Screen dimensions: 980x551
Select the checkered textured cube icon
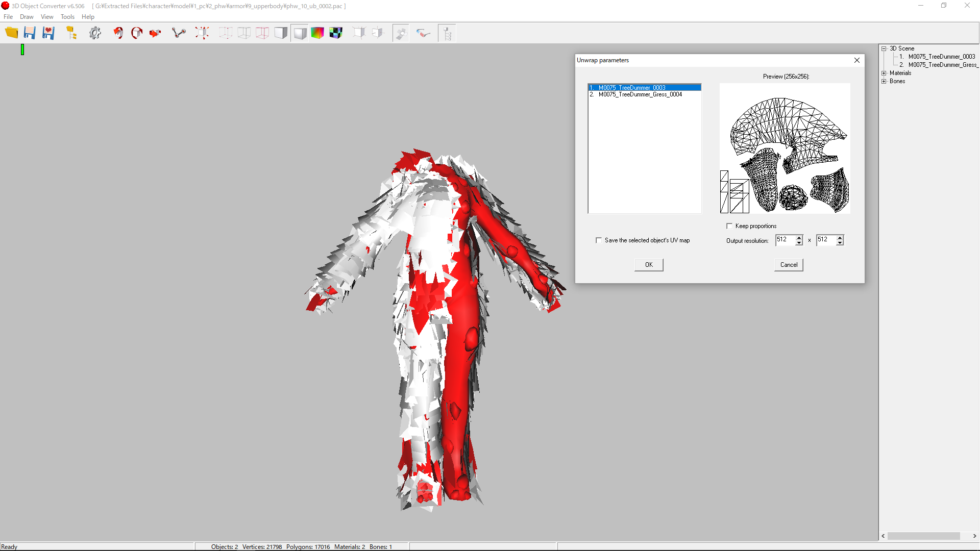[x=336, y=33]
